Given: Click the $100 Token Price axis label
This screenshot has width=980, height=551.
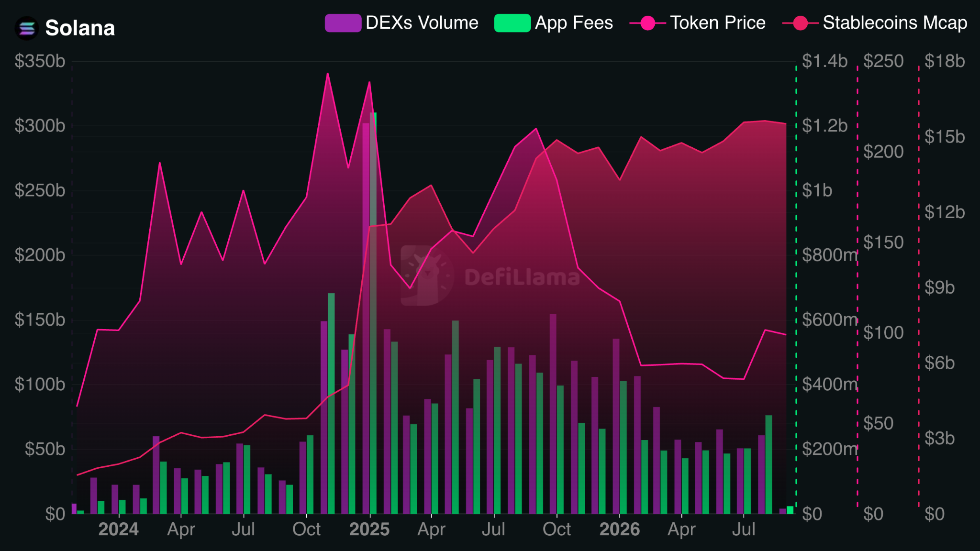Looking at the screenshot, I should coord(883,333).
